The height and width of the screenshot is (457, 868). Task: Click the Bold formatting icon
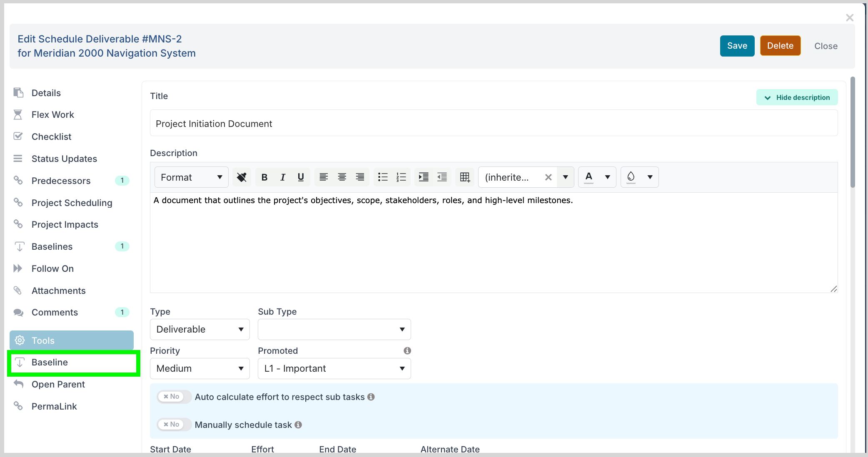[264, 177]
